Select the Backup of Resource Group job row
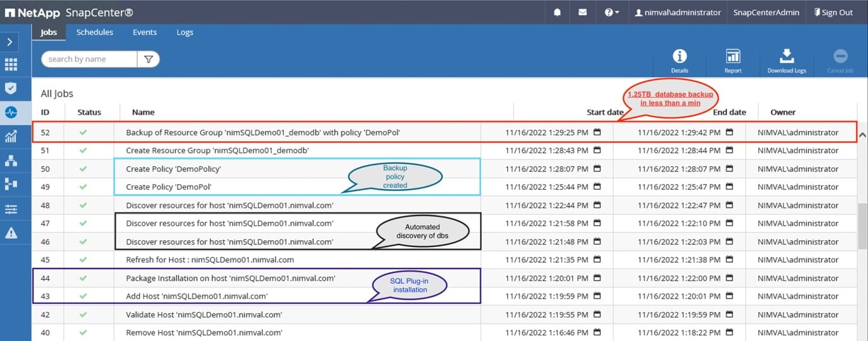 (x=444, y=132)
